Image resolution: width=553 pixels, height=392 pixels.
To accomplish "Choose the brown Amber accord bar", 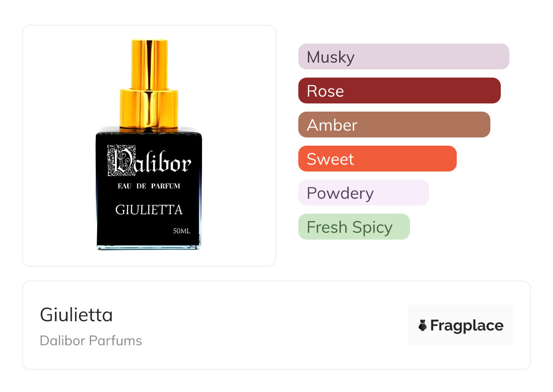I will click(x=394, y=125).
